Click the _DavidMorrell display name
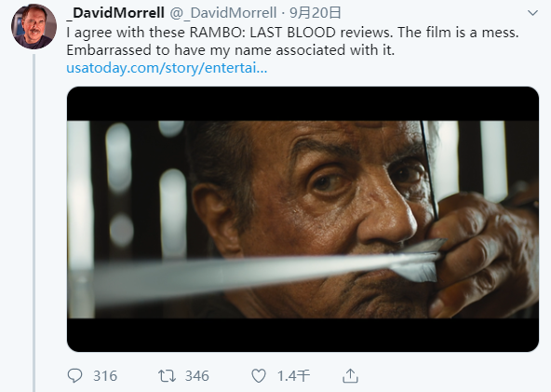The image size is (551, 392). (x=115, y=13)
